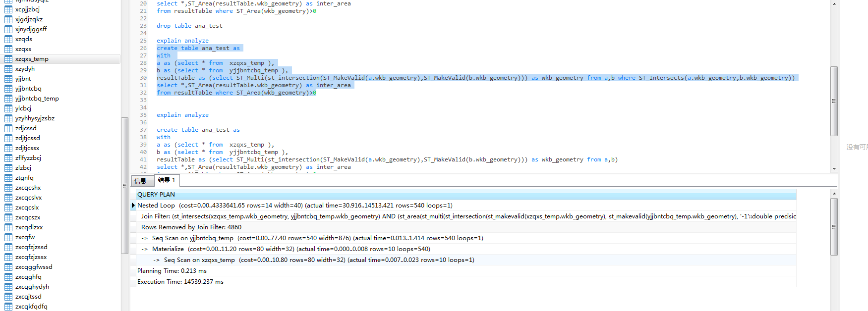This screenshot has height=311, width=868.
Task: Click line 40 yjjbntcbq_temp select
Action: (222, 152)
